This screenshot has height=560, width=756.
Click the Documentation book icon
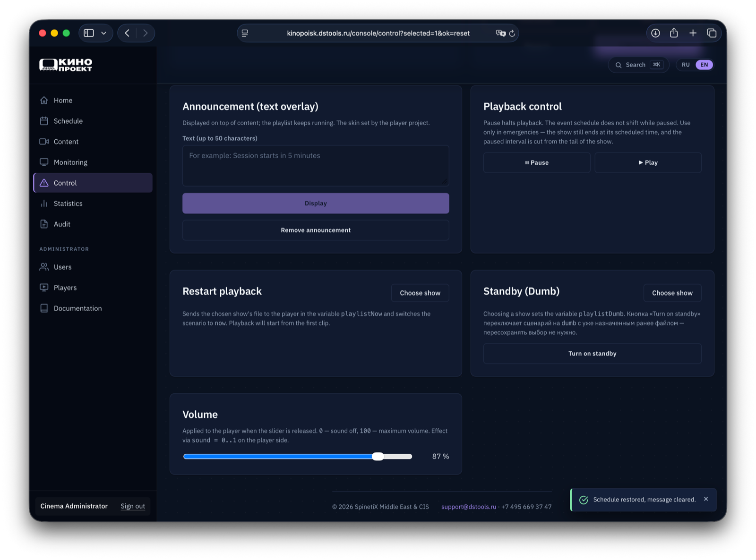coord(44,308)
